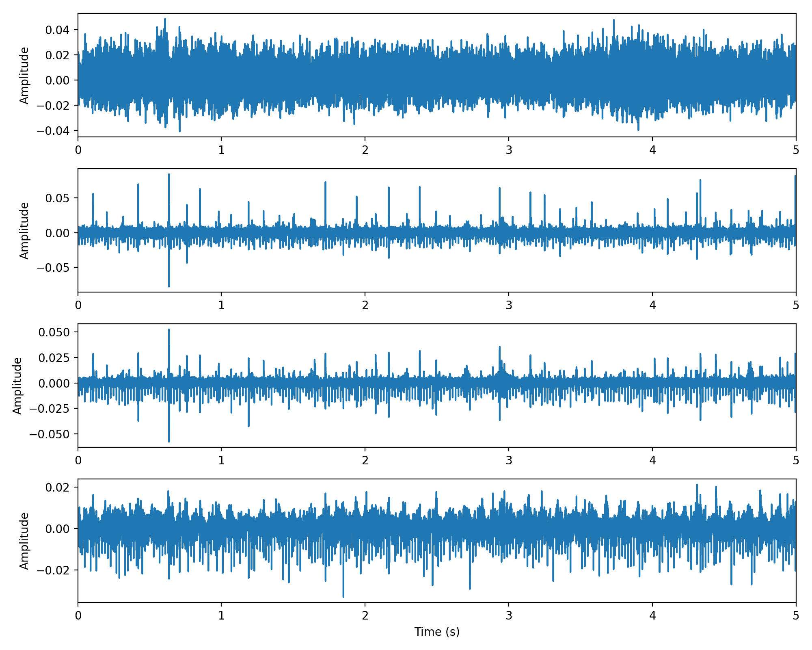812x650 pixels.
Task: Click the "Time (s)" x-axis label
Action: click(436, 632)
